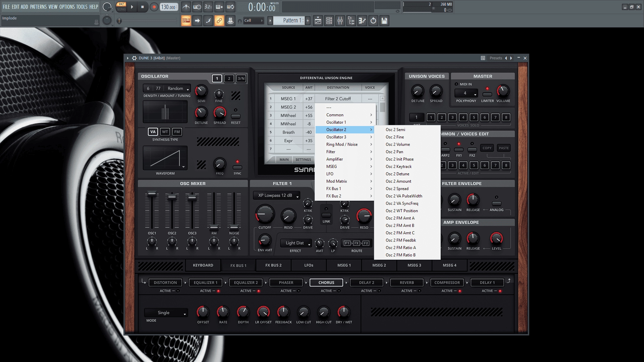The width and height of the screenshot is (644, 362).
Task: Open the polyphony 4 dropdown
Action: pos(466,93)
